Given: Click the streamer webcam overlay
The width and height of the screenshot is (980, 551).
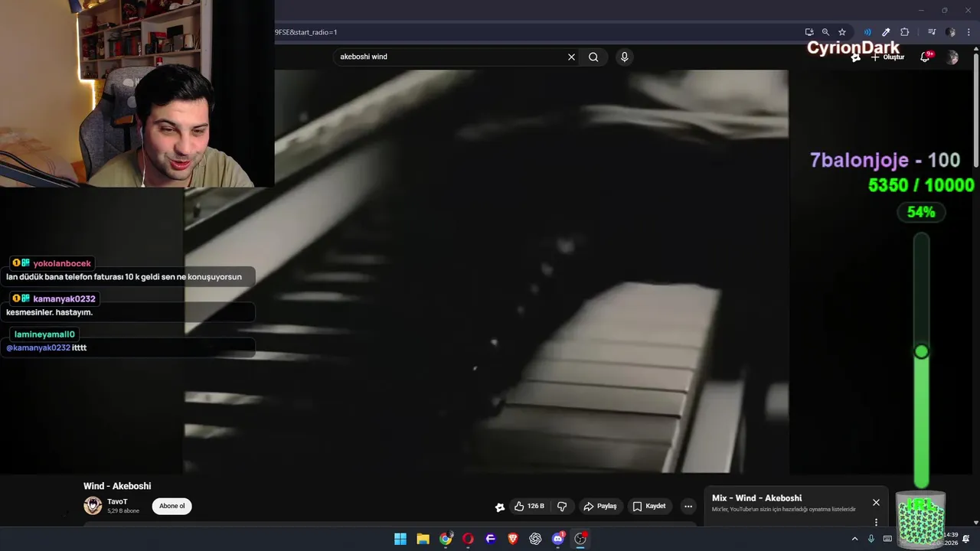Looking at the screenshot, I should tap(137, 93).
